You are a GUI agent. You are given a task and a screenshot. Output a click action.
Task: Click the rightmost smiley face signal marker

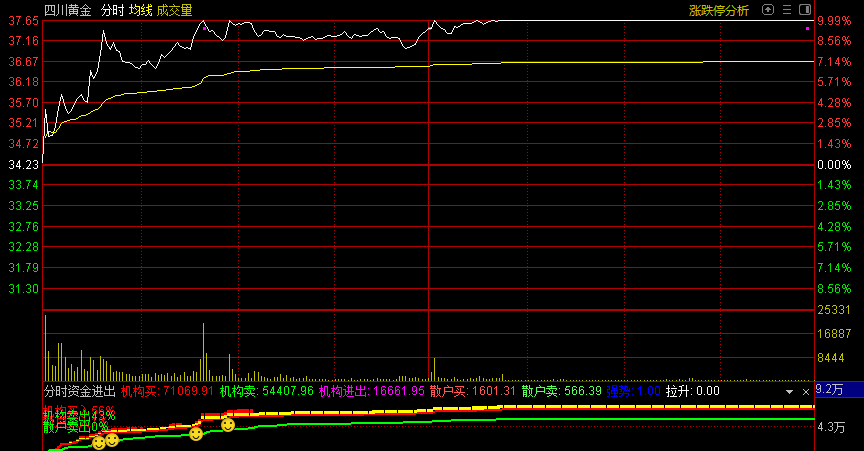(228, 425)
